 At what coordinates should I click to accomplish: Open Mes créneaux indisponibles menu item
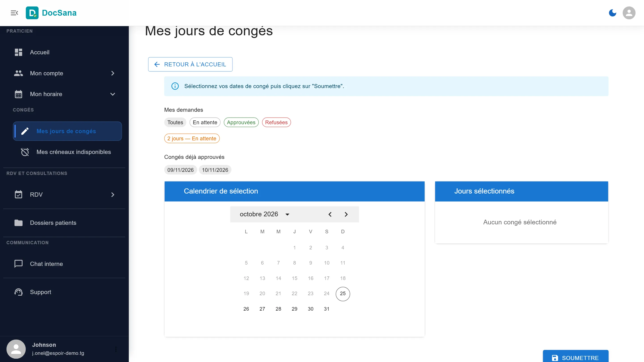[x=67, y=152]
